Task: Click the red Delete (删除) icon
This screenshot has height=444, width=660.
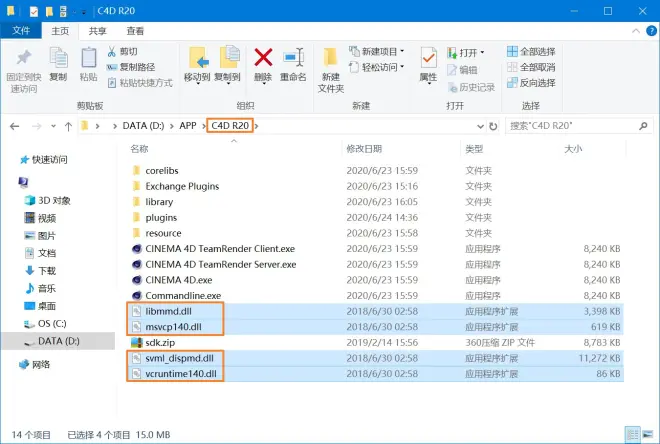Action: tap(263, 57)
